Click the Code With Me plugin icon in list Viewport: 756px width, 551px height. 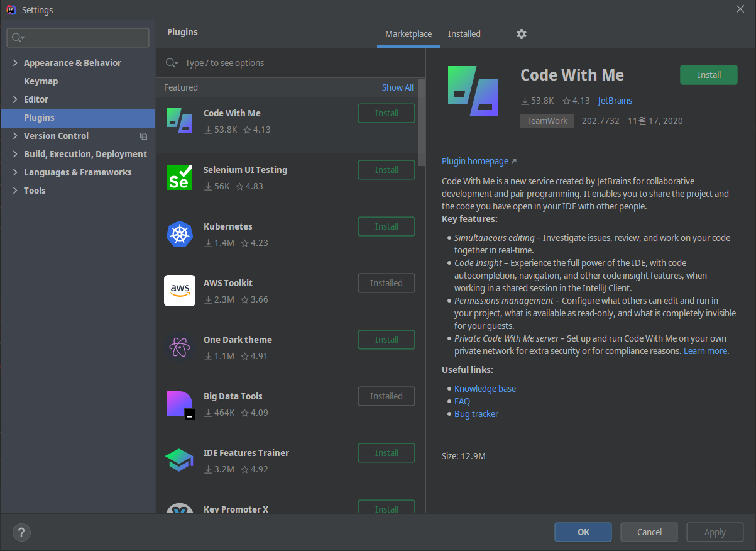pyautogui.click(x=180, y=121)
